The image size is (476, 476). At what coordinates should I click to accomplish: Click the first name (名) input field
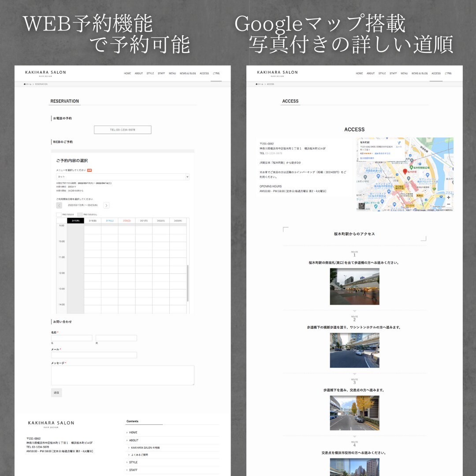point(72,338)
